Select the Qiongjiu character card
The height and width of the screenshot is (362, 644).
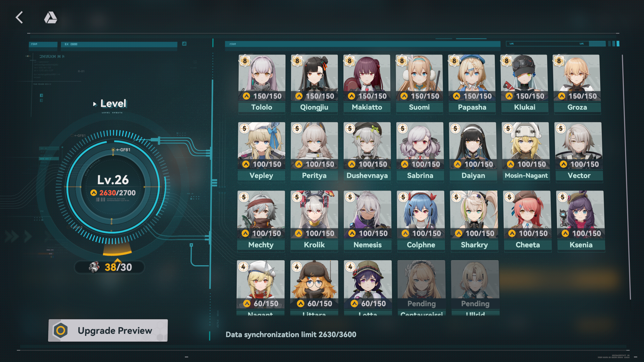point(314,84)
